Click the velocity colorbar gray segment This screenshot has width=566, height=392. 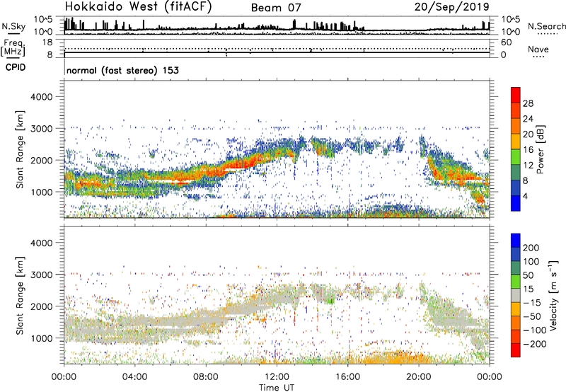pyautogui.click(x=516, y=295)
